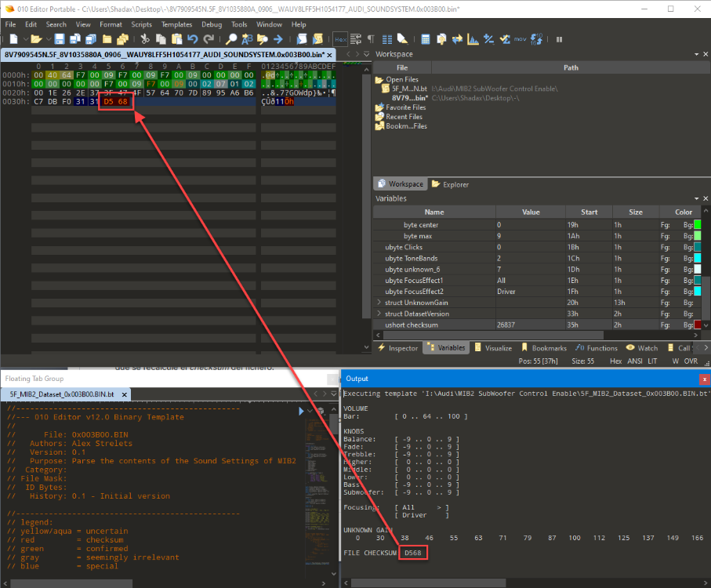Viewport: 711px width, 588px height.
Task: Cut the selection using the scissors icon
Action: click(x=145, y=39)
